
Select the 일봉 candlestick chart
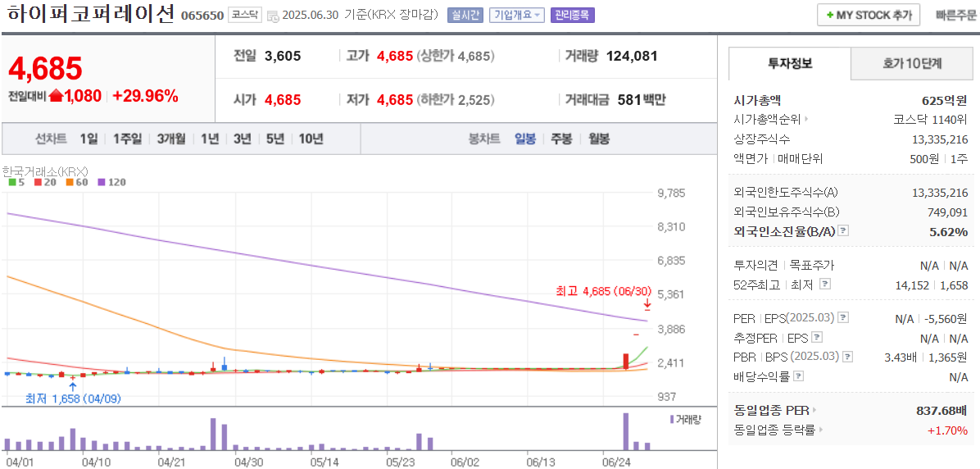tap(525, 139)
